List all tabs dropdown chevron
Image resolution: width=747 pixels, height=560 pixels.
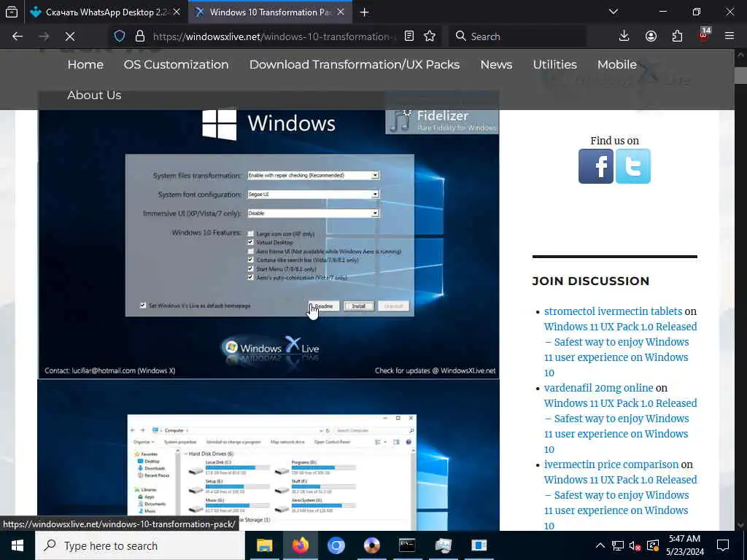pos(614,12)
